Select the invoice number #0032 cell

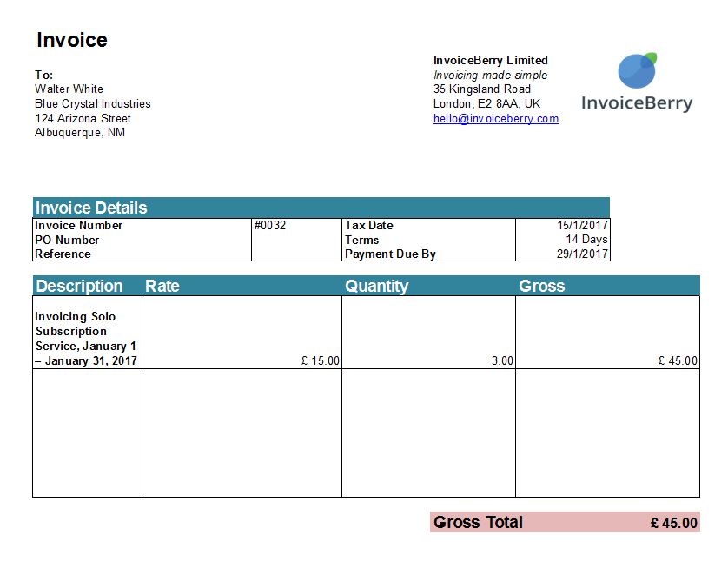pos(270,226)
